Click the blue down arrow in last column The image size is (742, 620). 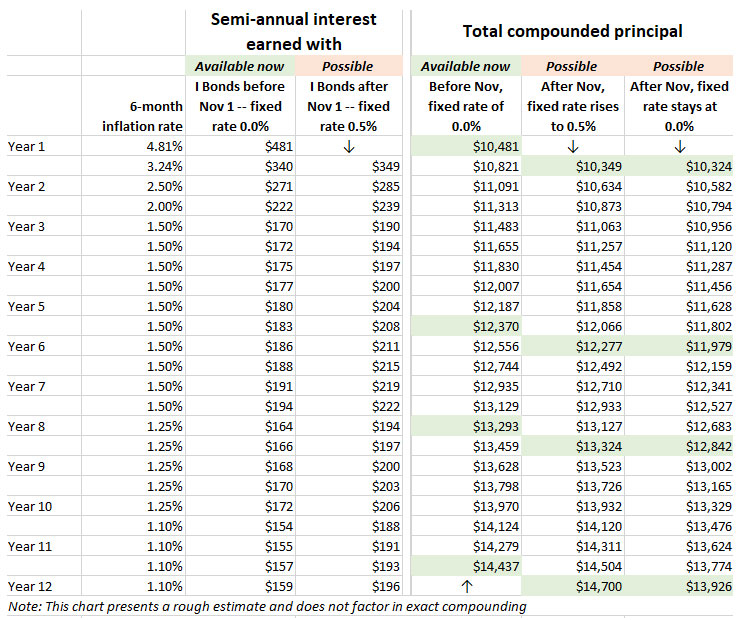679,146
